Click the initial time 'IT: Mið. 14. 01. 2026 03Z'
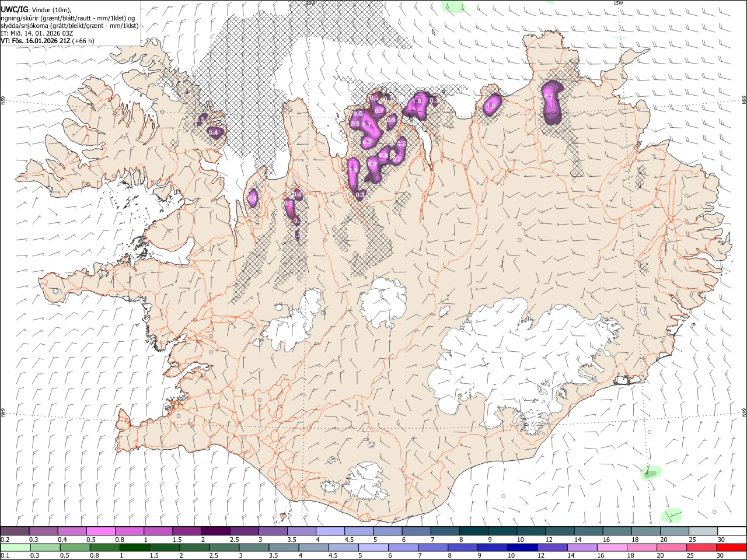Image resolution: width=747 pixels, height=560 pixels. 37,33
